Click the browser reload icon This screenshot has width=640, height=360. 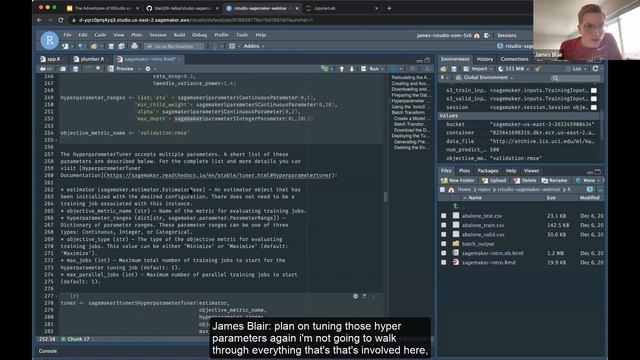(60, 20)
